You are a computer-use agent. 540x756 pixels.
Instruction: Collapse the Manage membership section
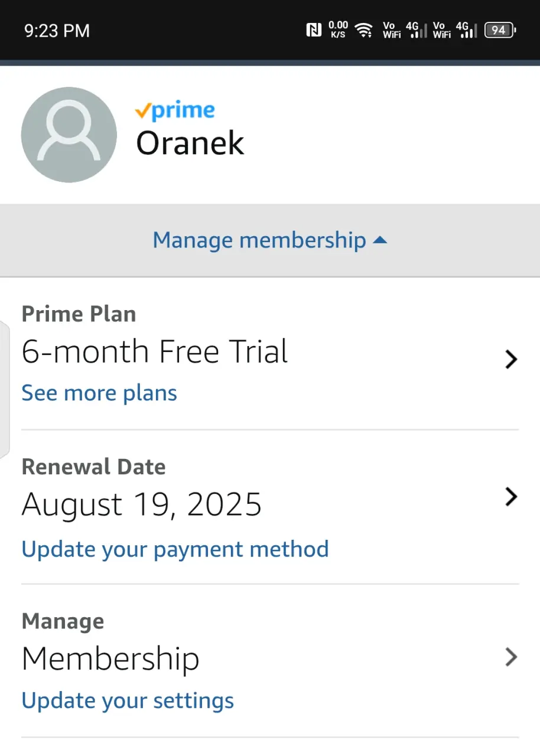270,240
